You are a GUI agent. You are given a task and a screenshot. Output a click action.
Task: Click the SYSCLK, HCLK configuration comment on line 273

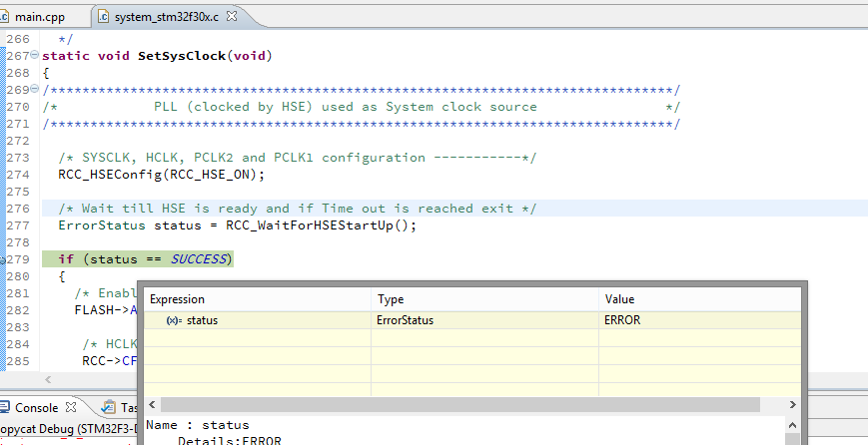coord(298,158)
